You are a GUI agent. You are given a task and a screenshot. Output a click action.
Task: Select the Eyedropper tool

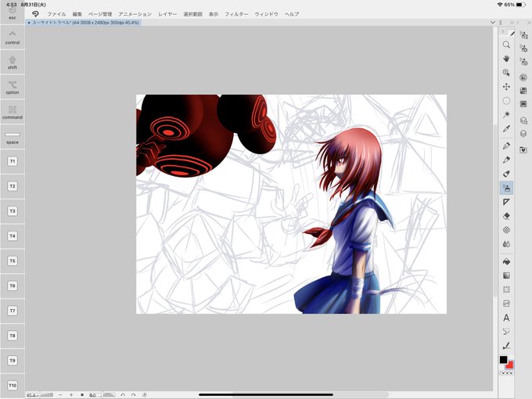(506, 128)
